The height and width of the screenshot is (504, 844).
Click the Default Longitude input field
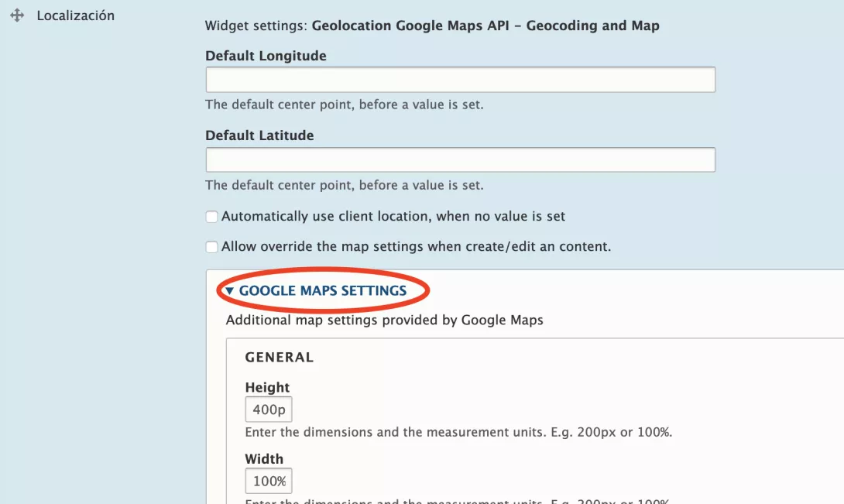click(460, 80)
